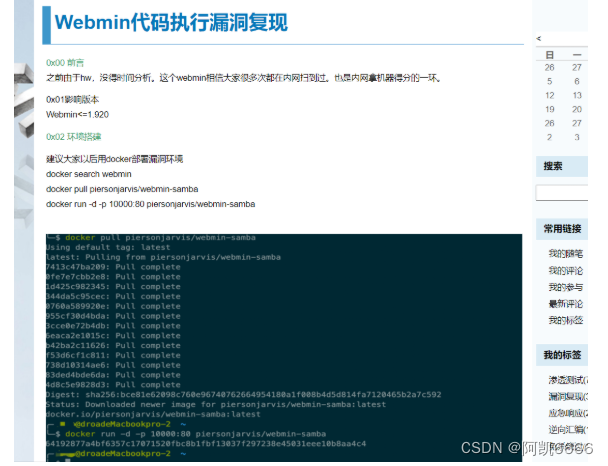Open the Webmin代码执行漏洞复现 post title
This screenshot has width=608, height=466.
[171, 22]
